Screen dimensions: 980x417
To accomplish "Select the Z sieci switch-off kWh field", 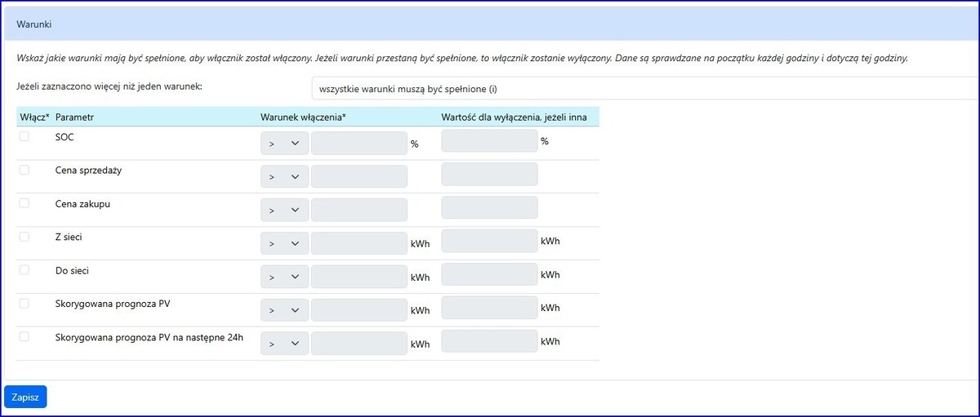I will click(x=489, y=241).
